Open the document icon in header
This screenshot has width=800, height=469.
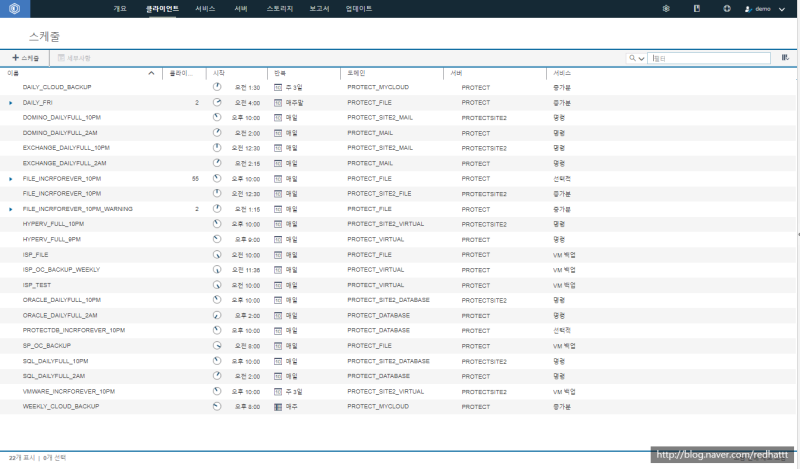696,9
